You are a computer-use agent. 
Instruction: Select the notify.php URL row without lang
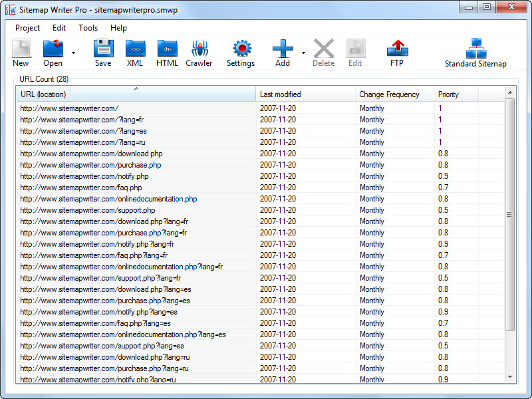(260, 176)
